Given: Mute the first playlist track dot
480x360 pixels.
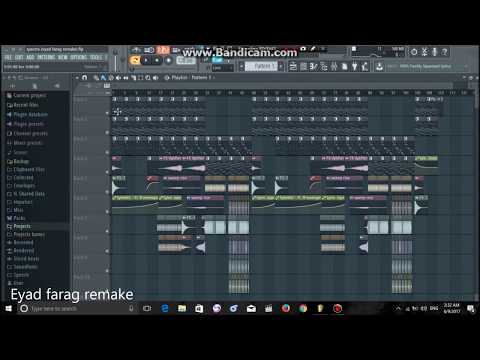Looking at the screenshot, I should coord(107,113).
